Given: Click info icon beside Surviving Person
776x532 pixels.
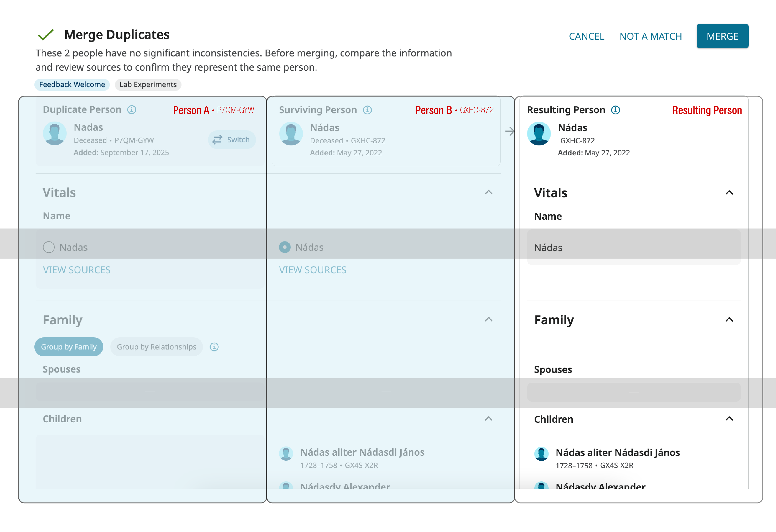Looking at the screenshot, I should coord(367,110).
